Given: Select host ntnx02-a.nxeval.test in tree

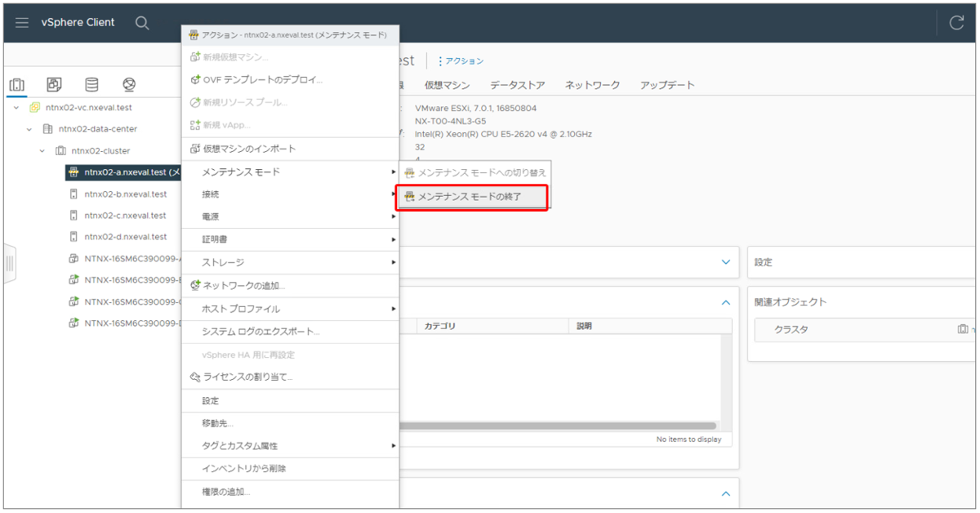Looking at the screenshot, I should point(125,172).
